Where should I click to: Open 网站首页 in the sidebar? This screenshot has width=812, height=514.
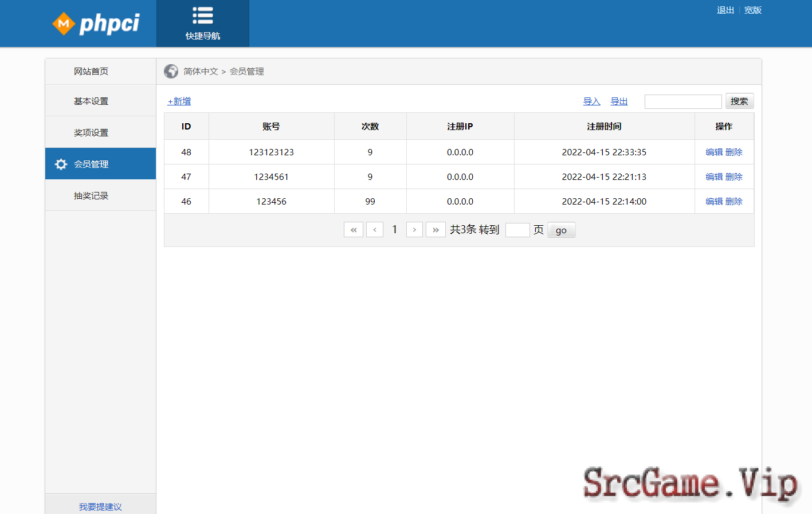click(91, 72)
